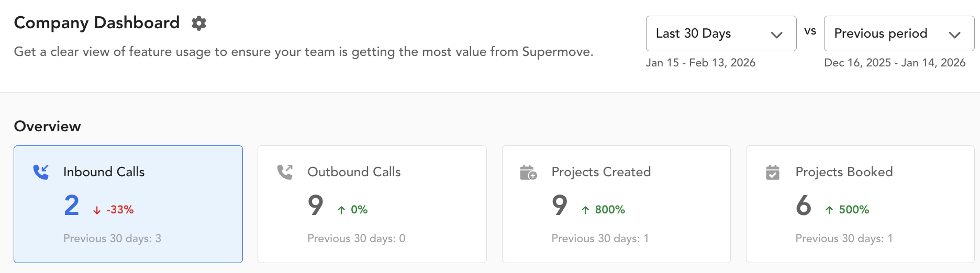Image resolution: width=980 pixels, height=273 pixels.
Task: Click the red down arrow by -33%
Action: tap(97, 210)
